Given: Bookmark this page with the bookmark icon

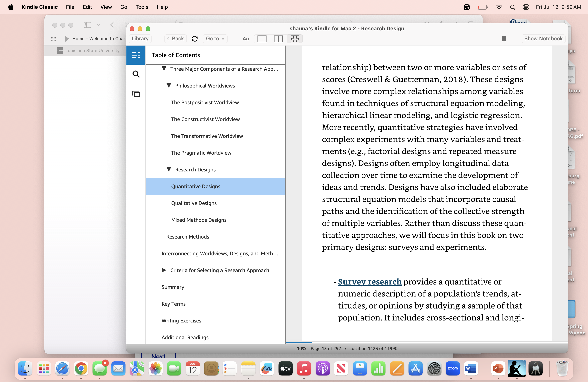Looking at the screenshot, I should [504, 39].
